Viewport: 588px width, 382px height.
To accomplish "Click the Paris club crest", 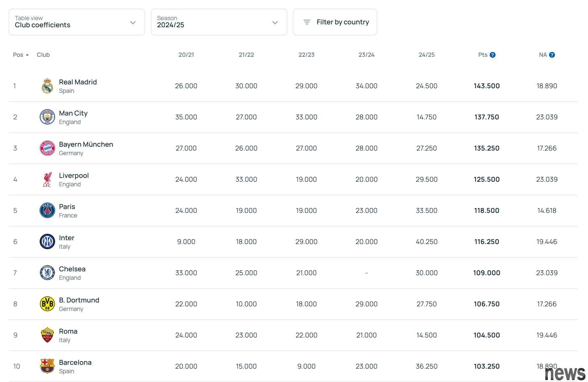I will click(47, 211).
